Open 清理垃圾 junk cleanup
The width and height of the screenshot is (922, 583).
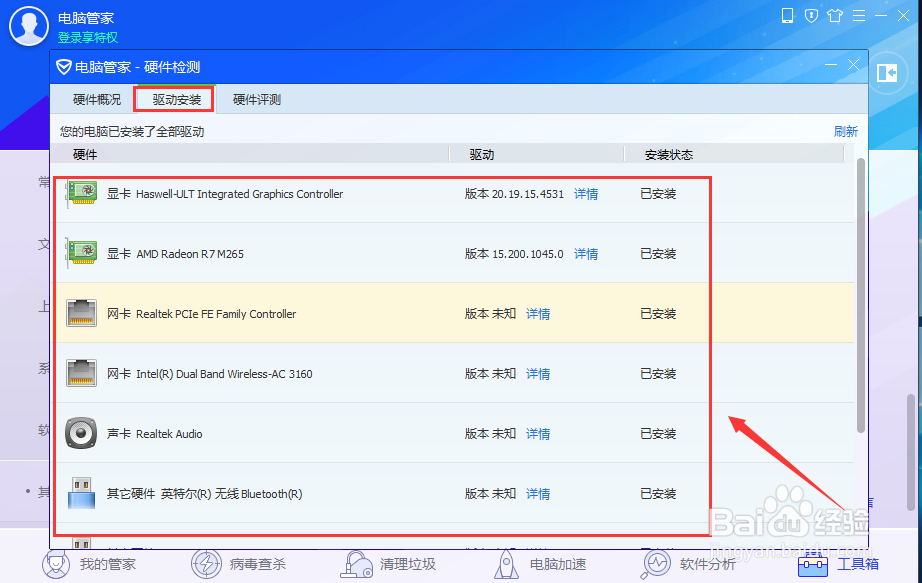coord(389,564)
